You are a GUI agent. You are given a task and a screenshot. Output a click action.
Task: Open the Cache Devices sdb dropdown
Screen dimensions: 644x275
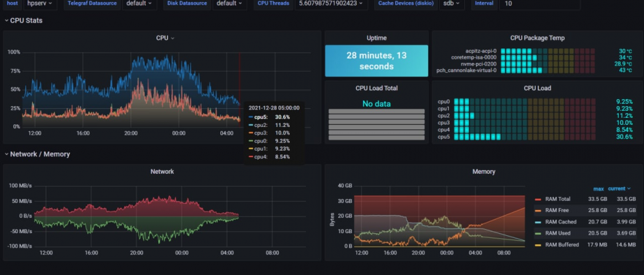click(x=451, y=3)
